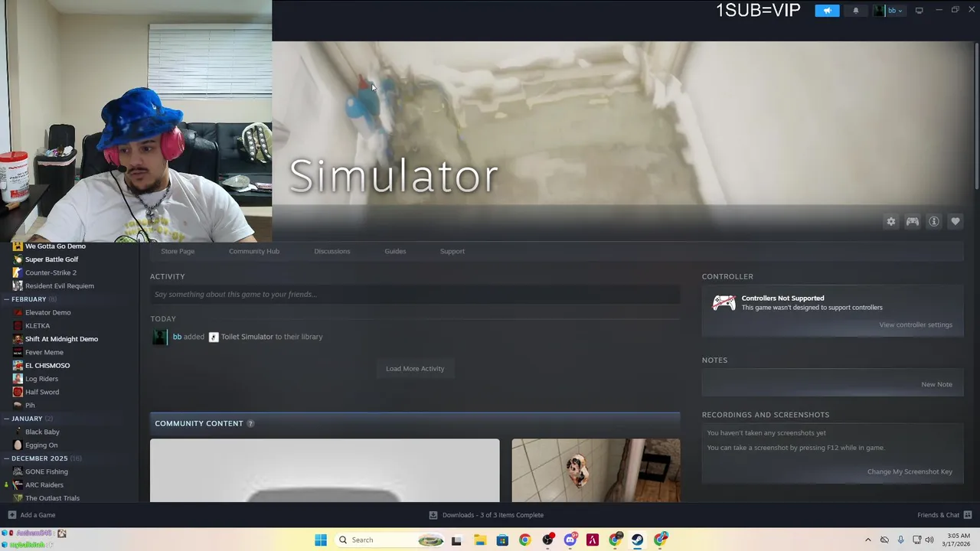Click the activity status input field
This screenshot has width=980, height=551.
(x=415, y=295)
